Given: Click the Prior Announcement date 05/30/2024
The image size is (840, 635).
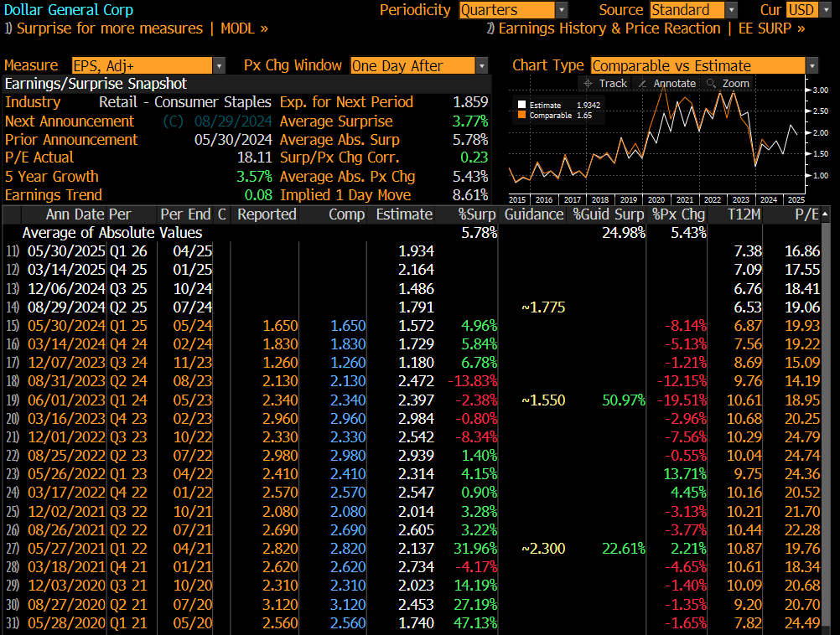Looking at the screenshot, I should pos(233,140).
